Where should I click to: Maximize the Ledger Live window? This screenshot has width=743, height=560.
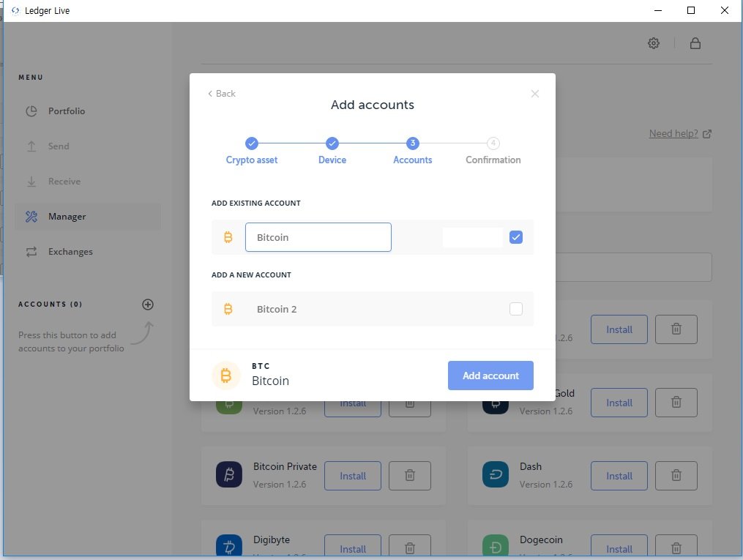[691, 10]
